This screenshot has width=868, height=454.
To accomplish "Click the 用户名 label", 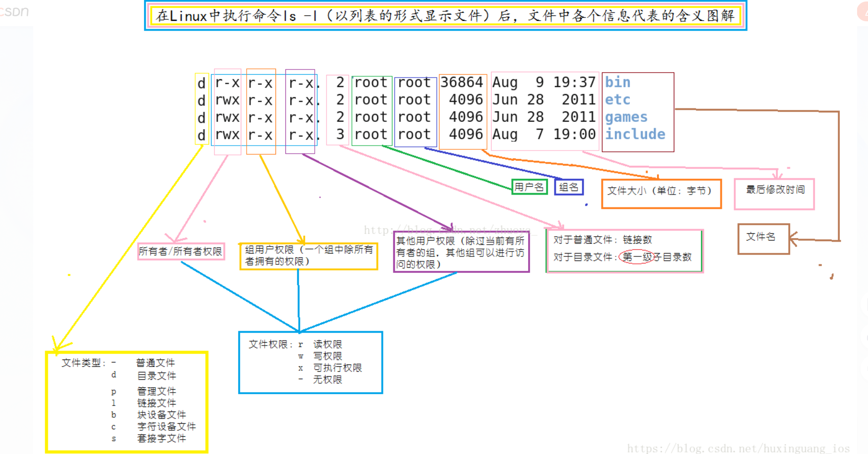I will click(x=529, y=187).
